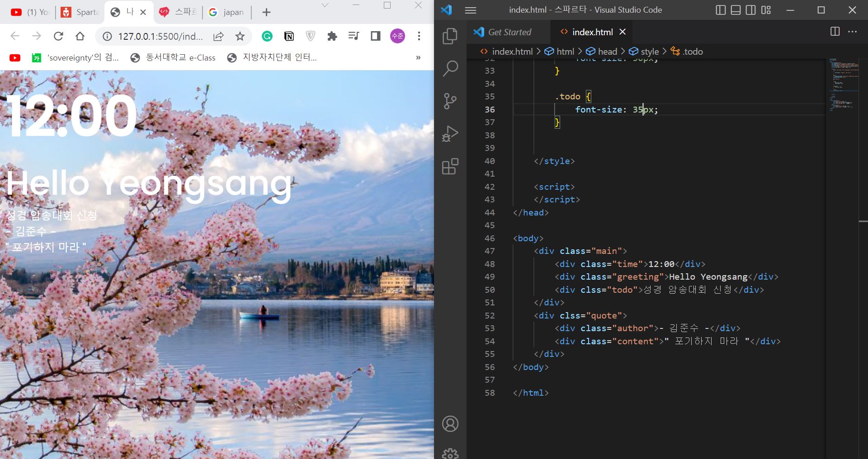Open the Chrome tab search dropdown
This screenshot has height=459, width=868.
pyautogui.click(x=325, y=5)
